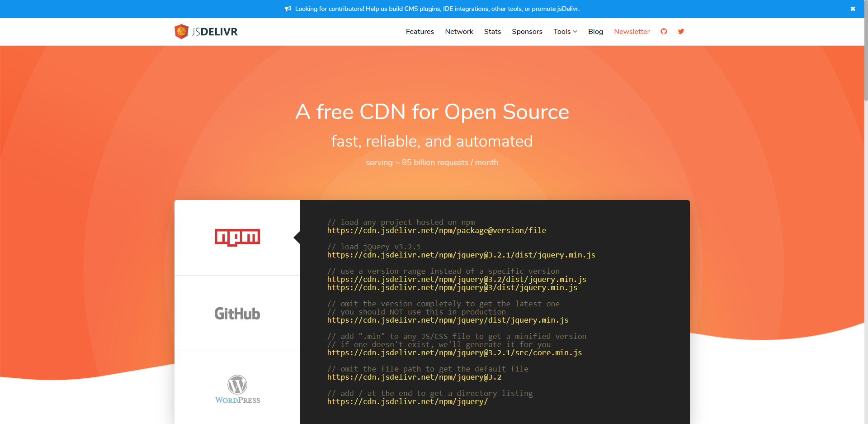This screenshot has height=424, width=868.
Task: Click the page vertical scrollbar thumb
Action: [866, 50]
